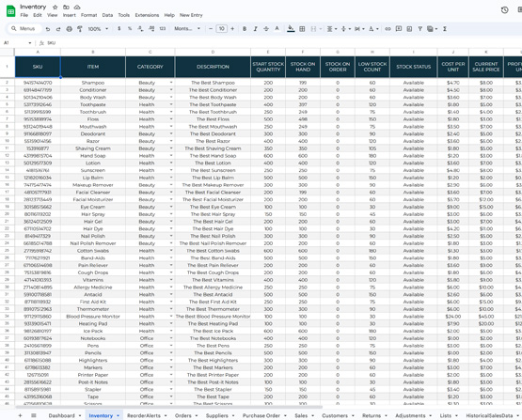Image resolution: width=522 pixels, height=420 pixels.
Task: Open the Monts... font family dropdown
Action: pos(187,28)
